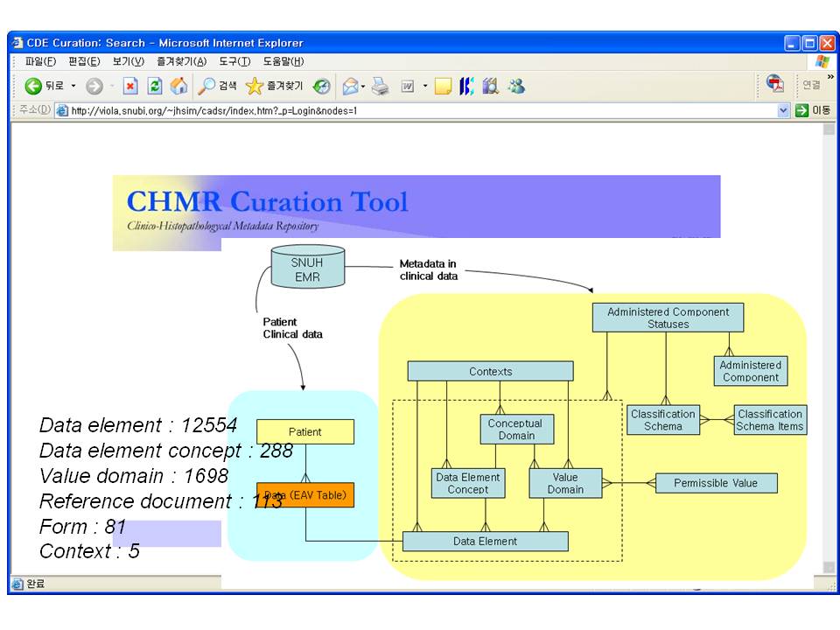Click the Links (연결) toolbar label
Viewport: 840px width, 630px height.
[811, 85]
